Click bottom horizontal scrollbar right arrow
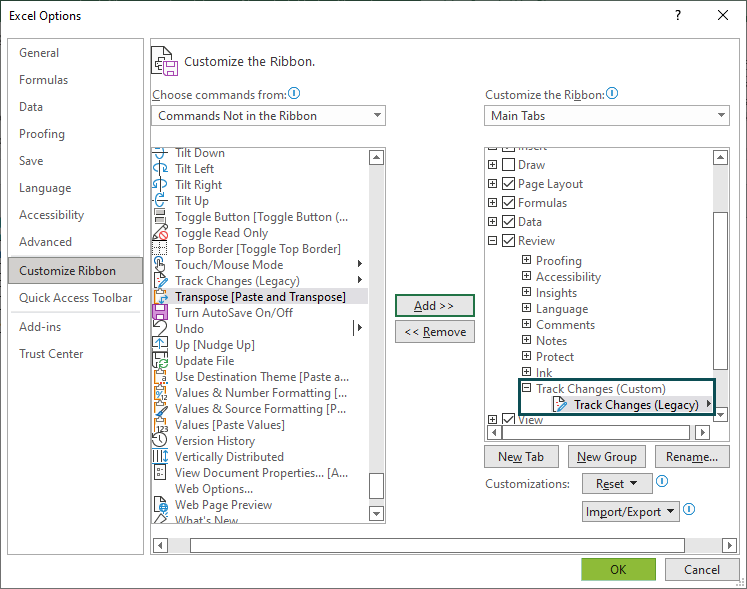 [x=729, y=545]
